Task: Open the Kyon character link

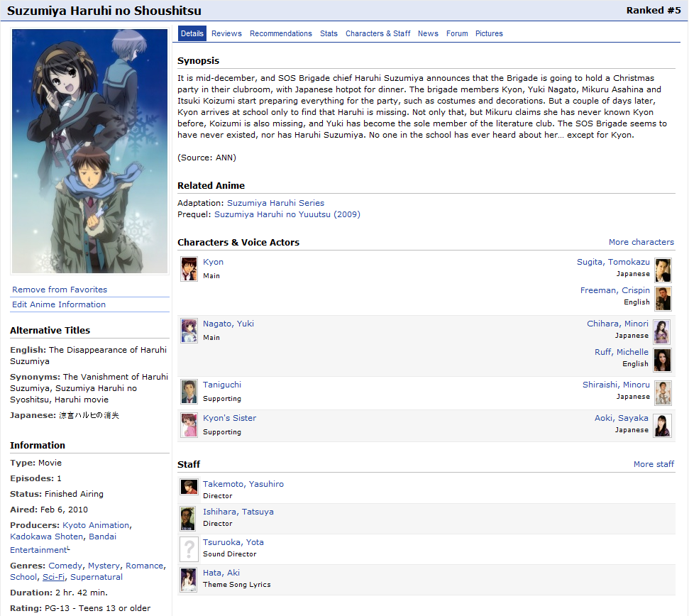Action: click(213, 262)
